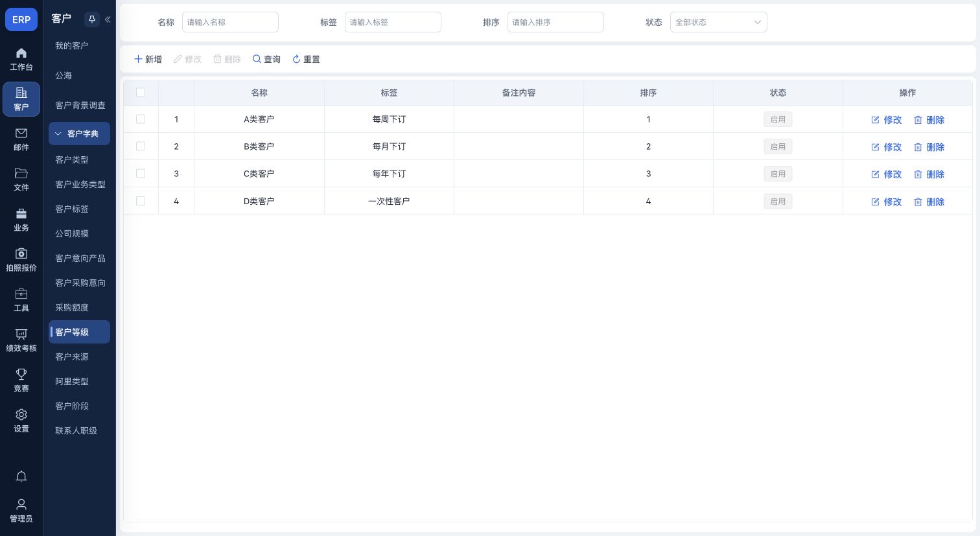The height and width of the screenshot is (536, 980).
Task: Click 删除 for B类客户 row
Action: click(929, 147)
